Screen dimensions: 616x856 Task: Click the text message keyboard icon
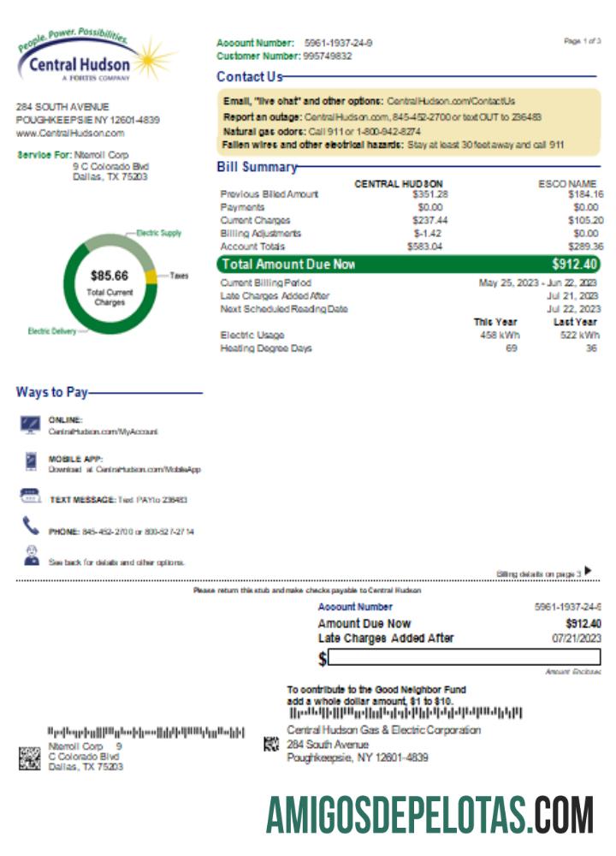(30, 496)
